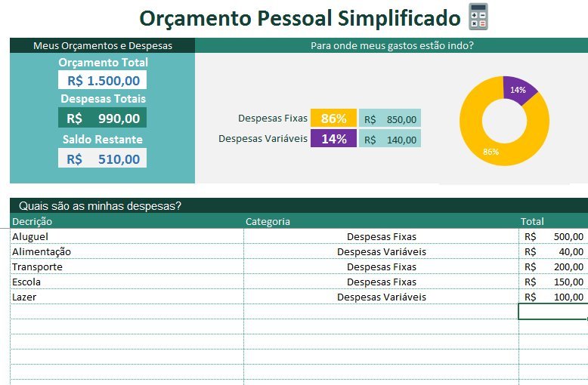Click the calculator icon beside the title

tap(478, 17)
